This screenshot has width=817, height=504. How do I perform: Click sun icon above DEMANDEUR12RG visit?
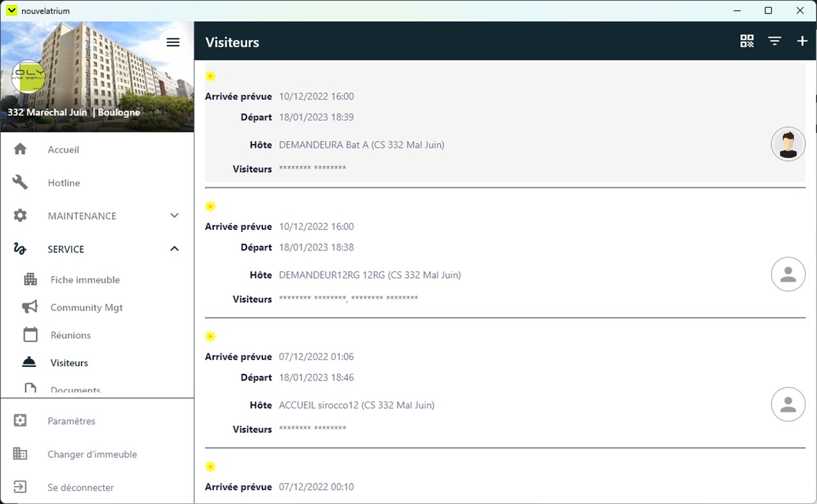tap(210, 206)
